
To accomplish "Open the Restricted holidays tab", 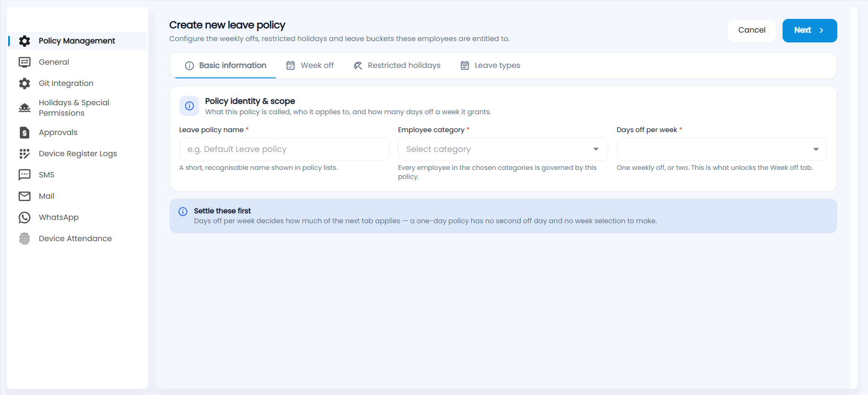I will pos(397,66).
